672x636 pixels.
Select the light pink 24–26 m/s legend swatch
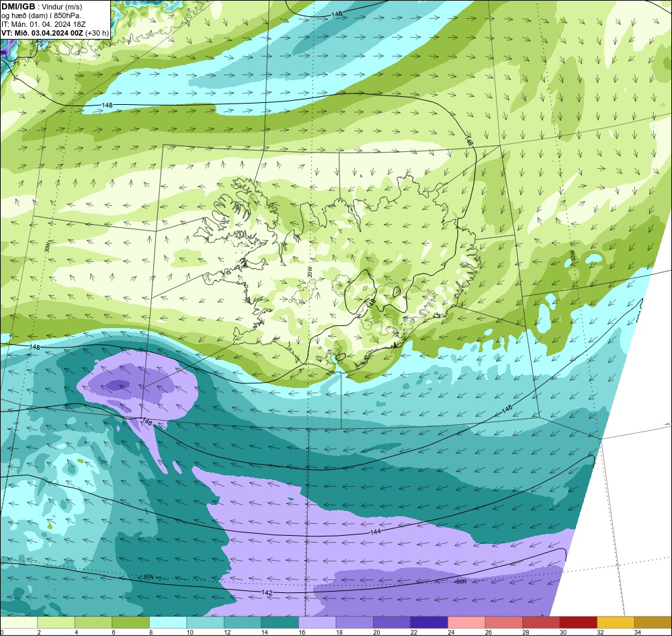pyautogui.click(x=466, y=623)
